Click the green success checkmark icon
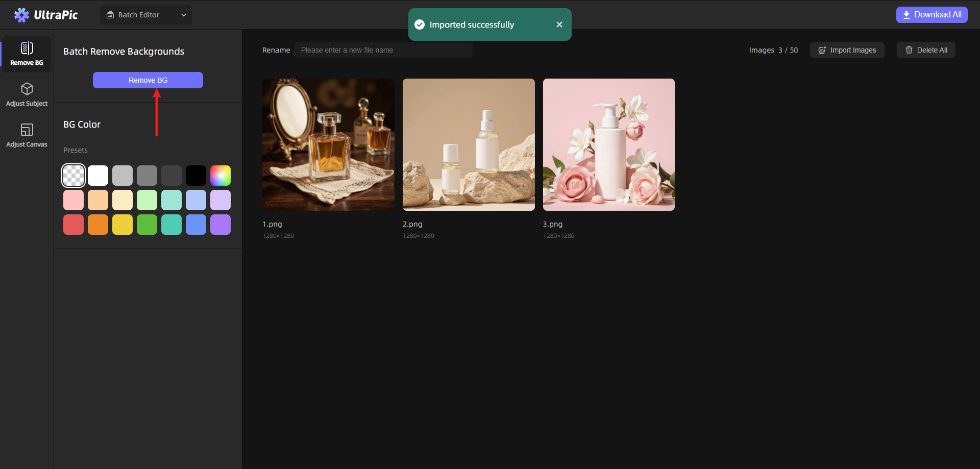The height and width of the screenshot is (469, 980). [x=420, y=24]
